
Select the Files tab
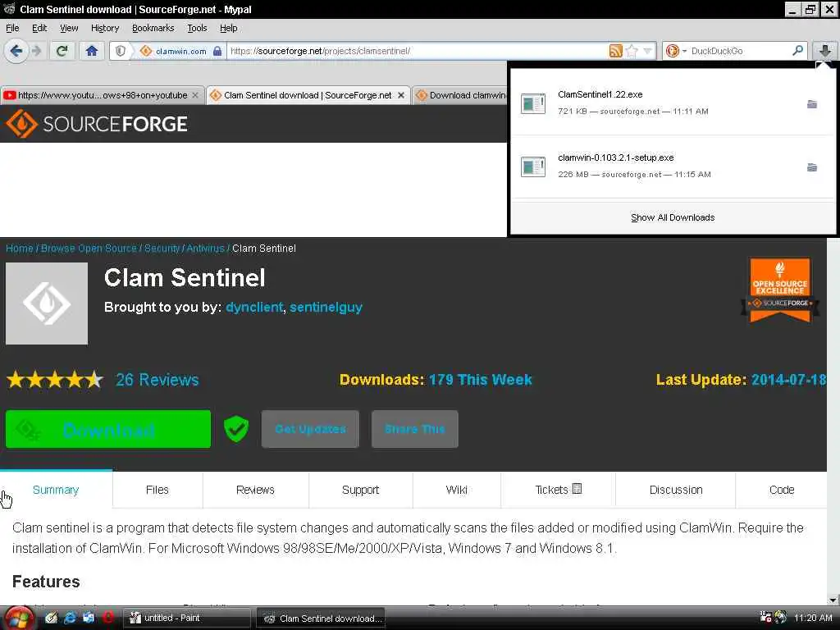tap(157, 490)
